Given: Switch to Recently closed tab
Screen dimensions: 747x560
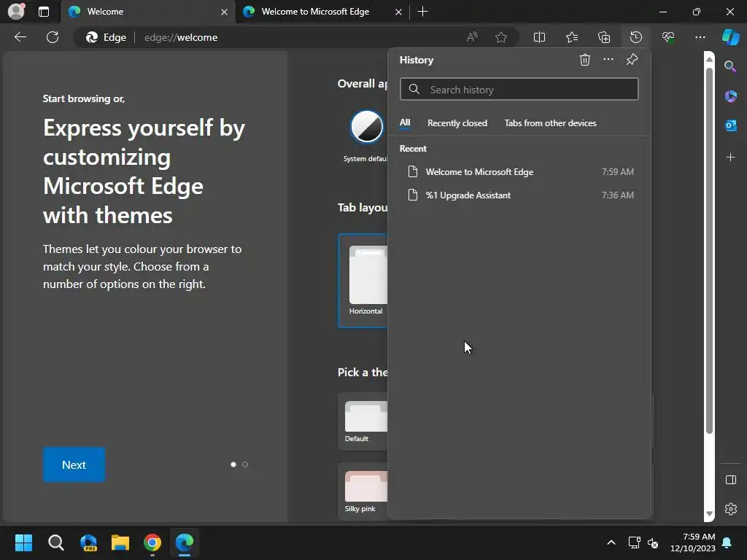Looking at the screenshot, I should point(457,122).
